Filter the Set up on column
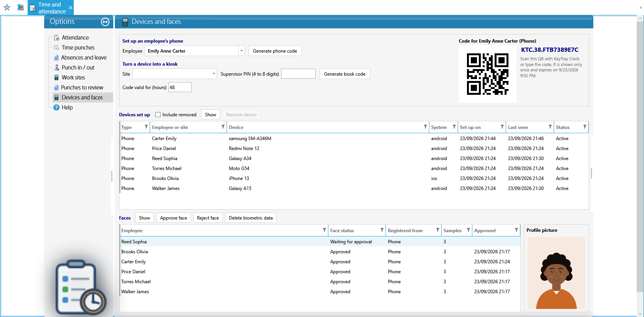The height and width of the screenshot is (317, 644). (502, 127)
